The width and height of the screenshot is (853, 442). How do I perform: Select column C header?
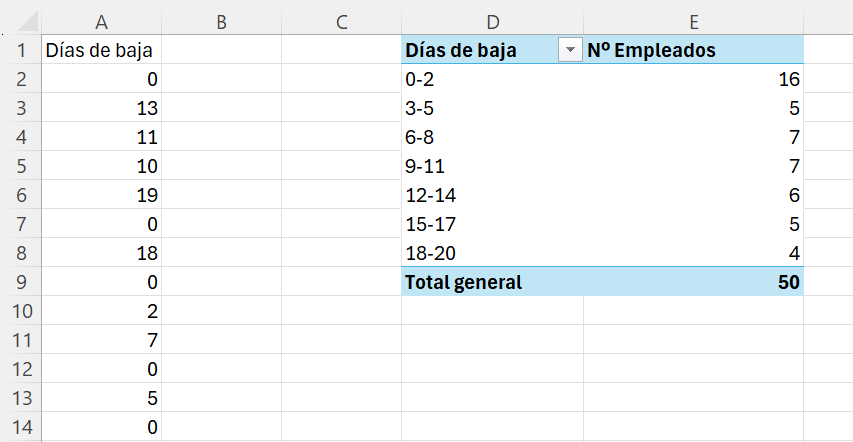click(x=341, y=21)
